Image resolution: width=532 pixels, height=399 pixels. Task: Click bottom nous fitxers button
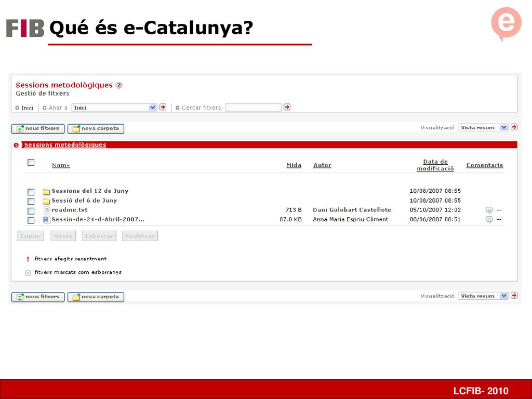coord(38,297)
